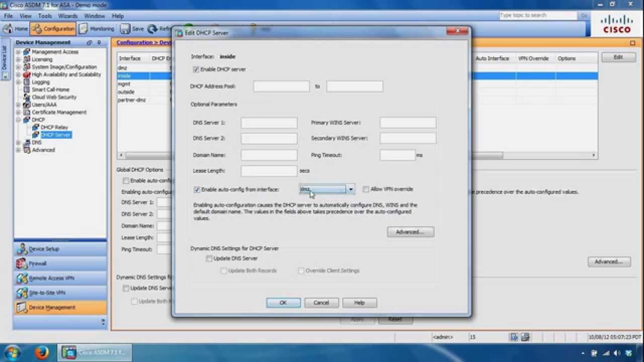644x362 pixels.
Task: Switch to the Monitoring view
Action: (x=96, y=29)
